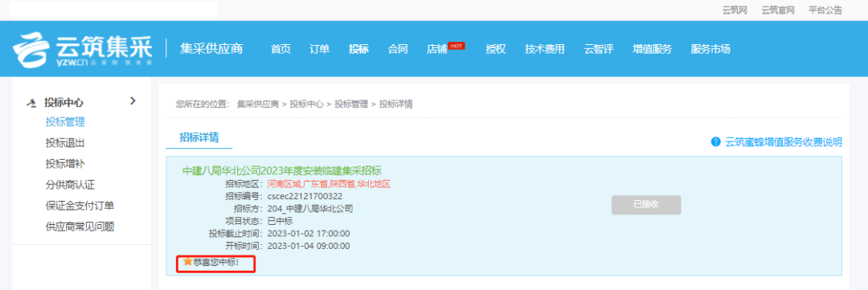
Task: Open 云筑蜜蜂增值服务收费说明 link
Action: pyautogui.click(x=784, y=141)
